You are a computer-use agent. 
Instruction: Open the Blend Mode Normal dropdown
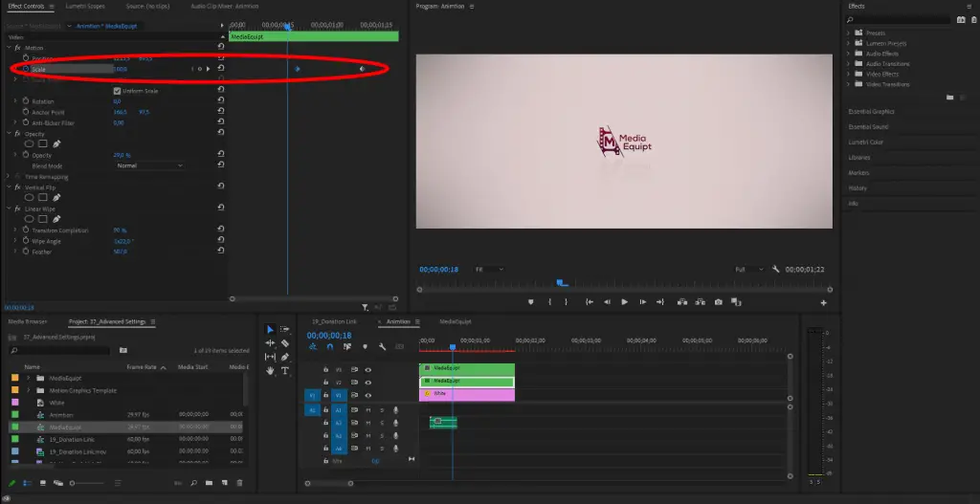150,165
